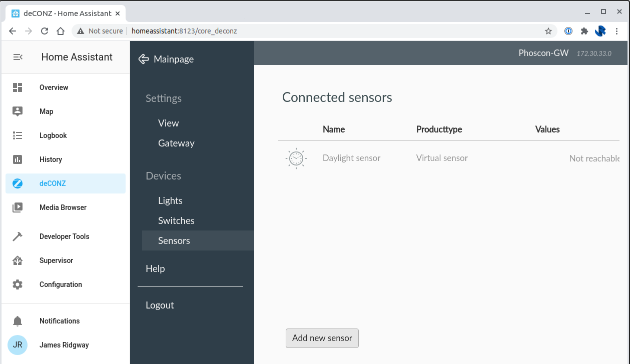Open Overview in sidebar
Viewport: 631px width, 364px height.
[x=66, y=87]
